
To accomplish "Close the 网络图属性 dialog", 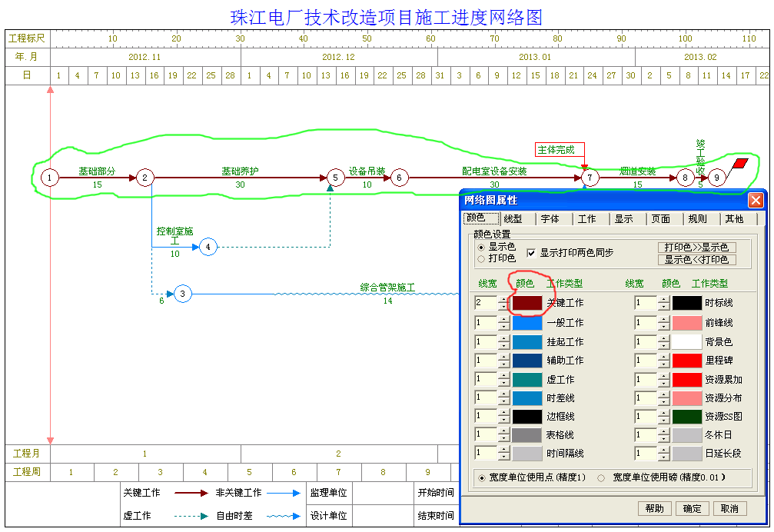I will pyautogui.click(x=756, y=201).
